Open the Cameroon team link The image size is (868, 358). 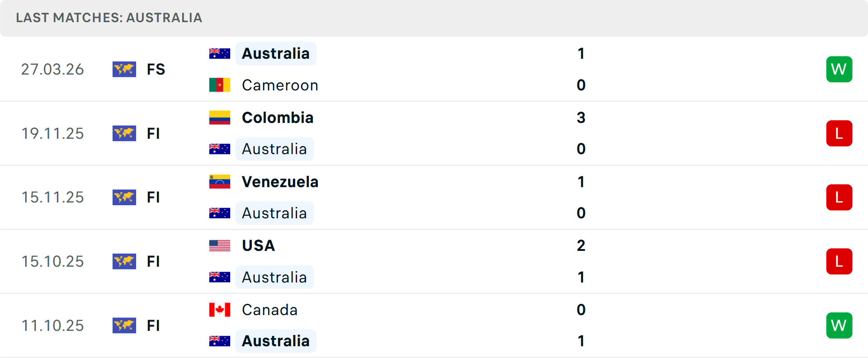click(x=280, y=85)
